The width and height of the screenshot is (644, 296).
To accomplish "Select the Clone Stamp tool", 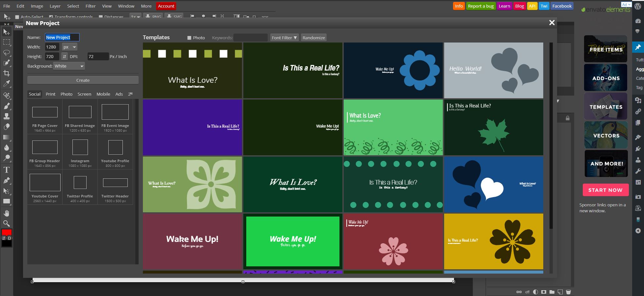I will coord(7,116).
